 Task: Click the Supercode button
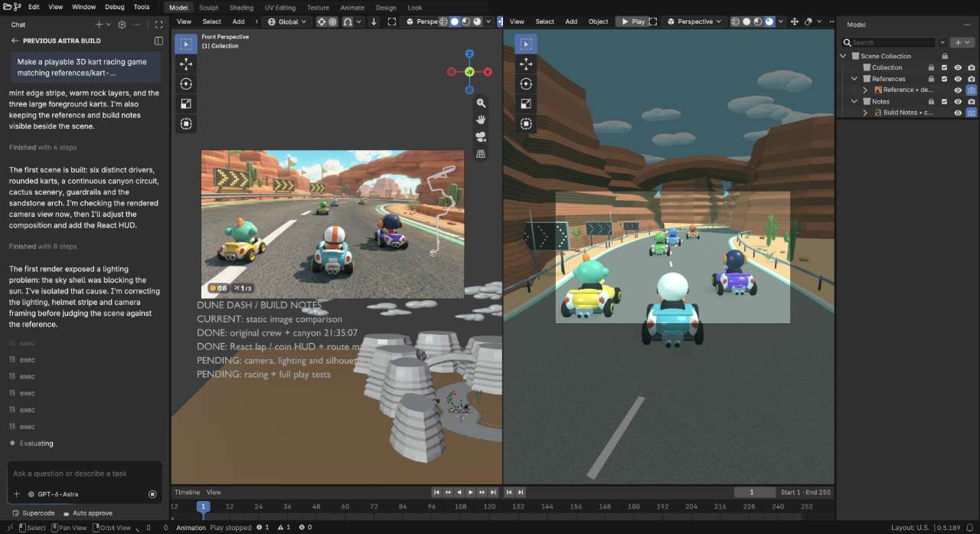point(33,513)
